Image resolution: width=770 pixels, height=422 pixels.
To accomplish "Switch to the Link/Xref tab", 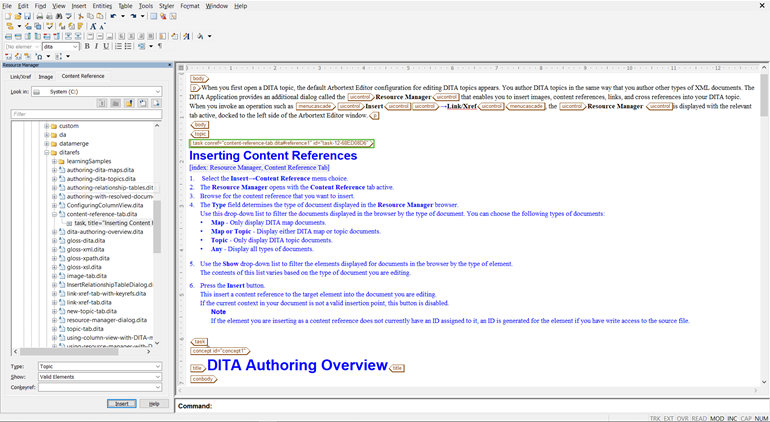I will click(x=21, y=77).
